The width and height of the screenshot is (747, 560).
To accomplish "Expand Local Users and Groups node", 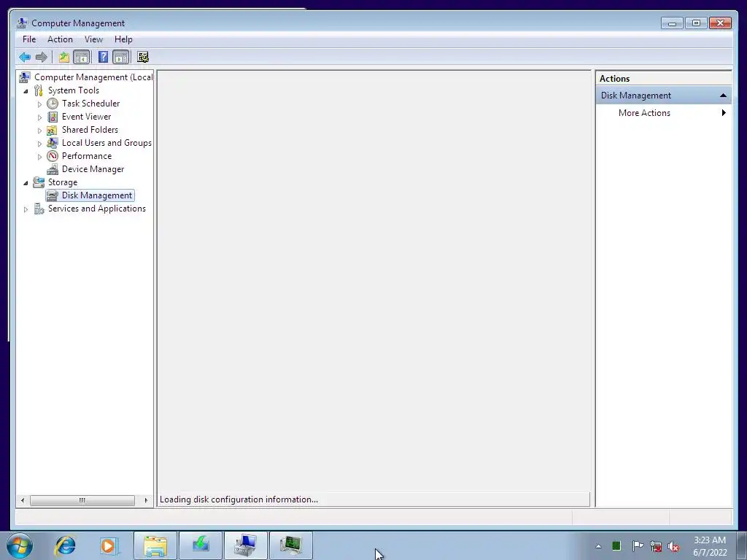I will click(x=39, y=144).
